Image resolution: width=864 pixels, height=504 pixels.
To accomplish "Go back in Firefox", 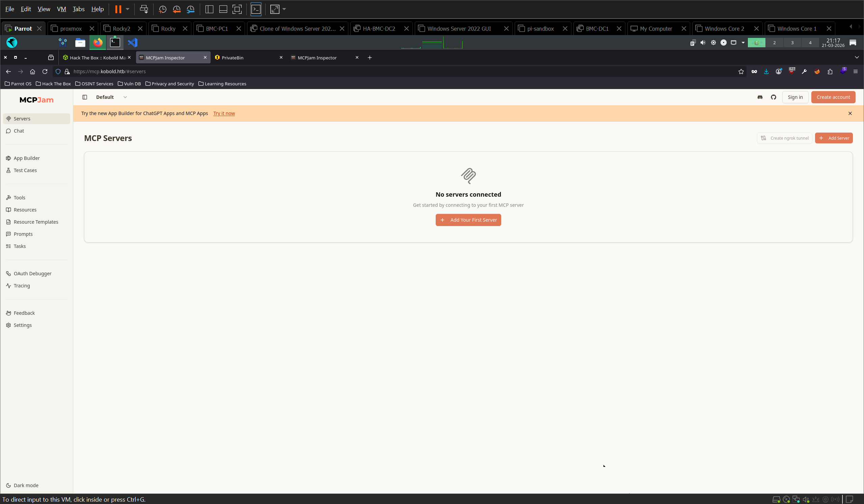I will coord(8,71).
